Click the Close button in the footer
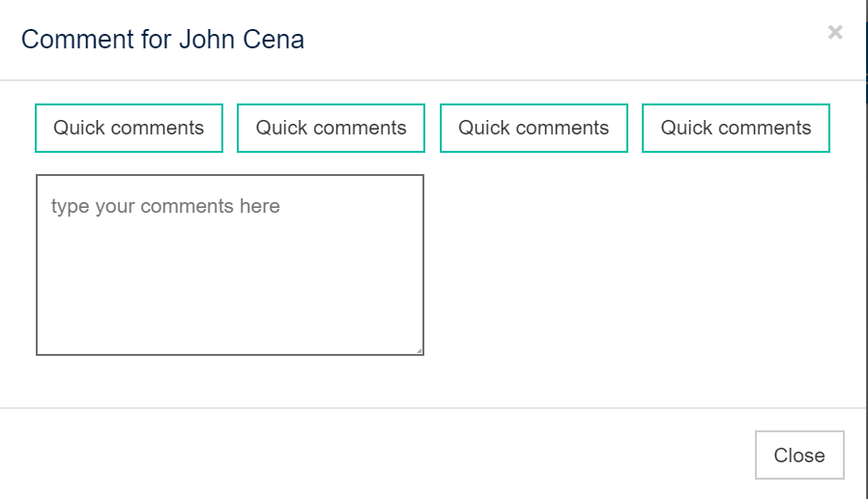 click(799, 455)
